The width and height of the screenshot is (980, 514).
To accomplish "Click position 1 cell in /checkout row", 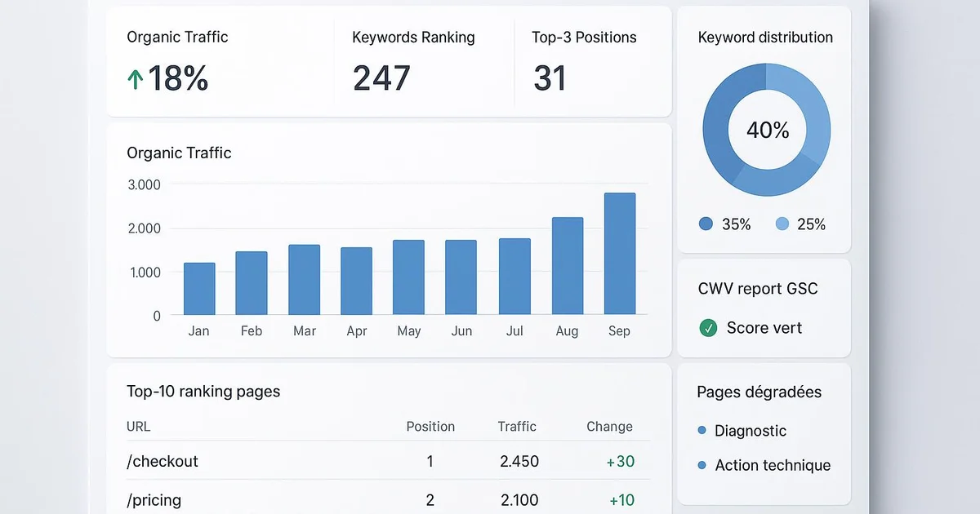I will (x=430, y=461).
